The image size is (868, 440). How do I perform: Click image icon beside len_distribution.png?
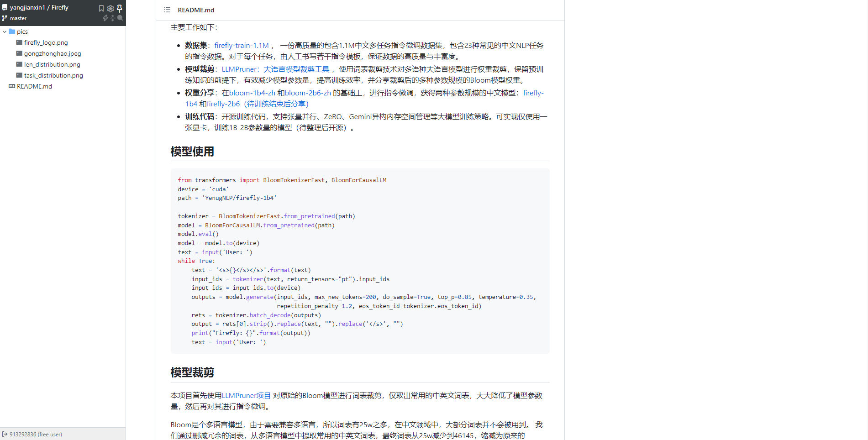(19, 64)
